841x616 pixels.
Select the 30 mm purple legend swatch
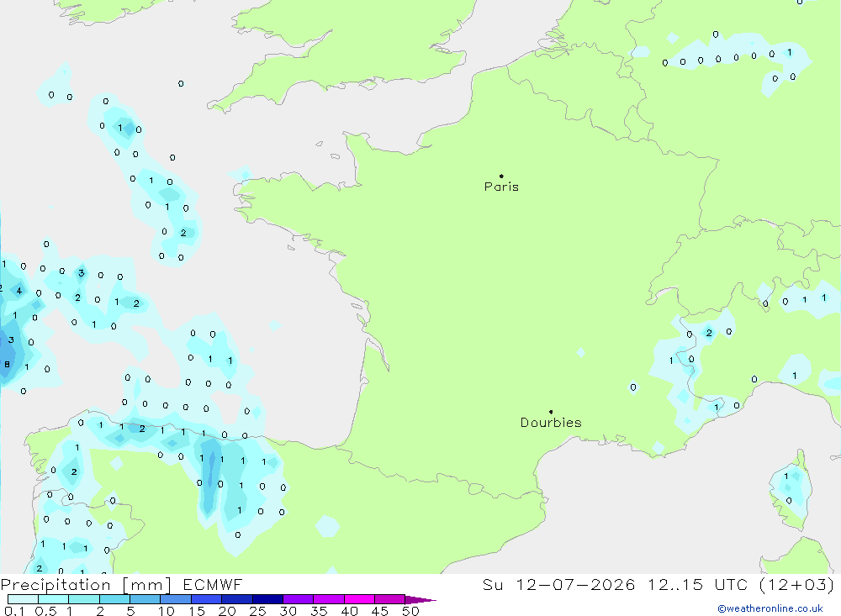[298, 599]
